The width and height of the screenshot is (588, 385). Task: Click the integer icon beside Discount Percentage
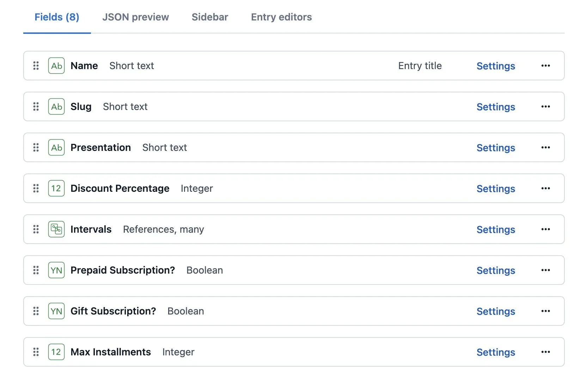point(56,188)
